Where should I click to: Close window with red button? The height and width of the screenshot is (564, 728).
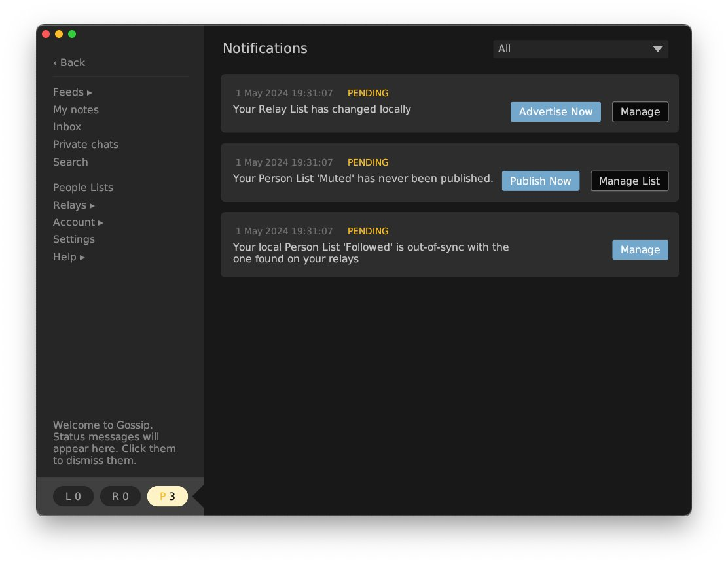pyautogui.click(x=46, y=34)
